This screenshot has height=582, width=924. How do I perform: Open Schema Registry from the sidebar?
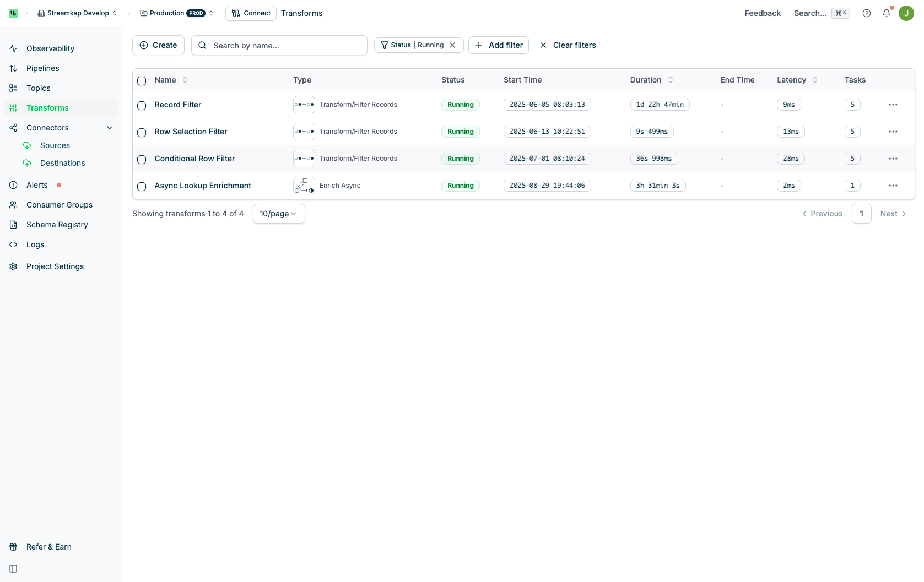click(x=57, y=225)
